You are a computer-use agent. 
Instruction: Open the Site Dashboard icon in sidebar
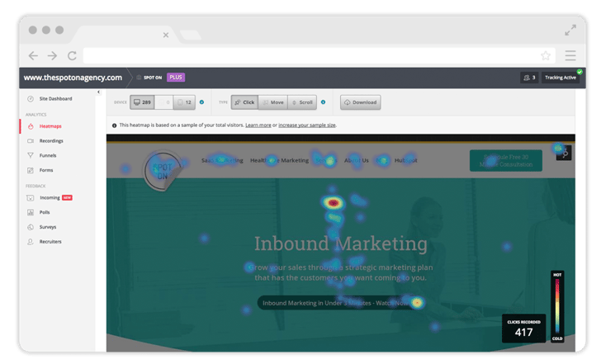pos(31,98)
